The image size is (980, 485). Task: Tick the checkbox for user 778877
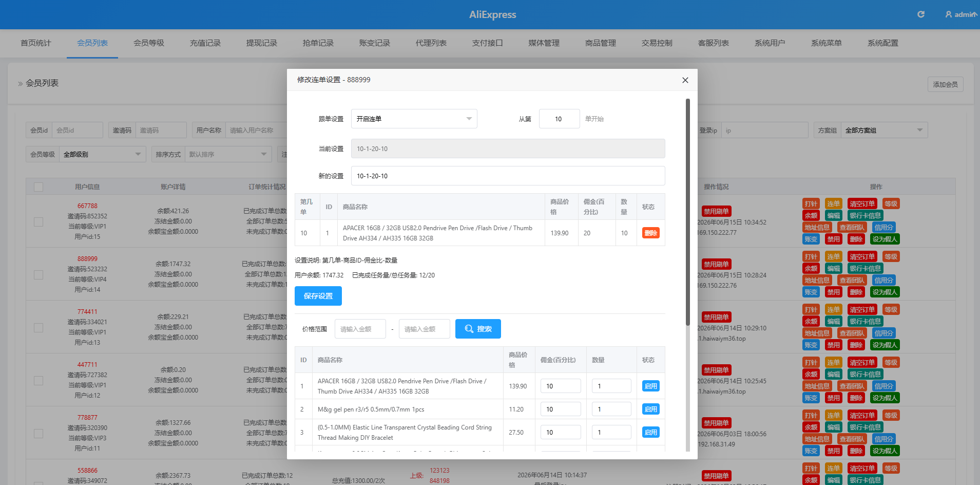(x=39, y=434)
